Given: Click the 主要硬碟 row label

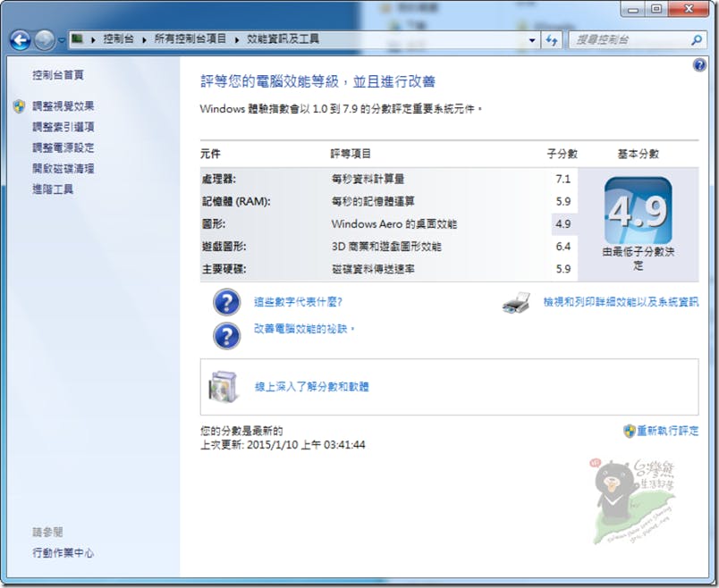Looking at the screenshot, I should tap(224, 269).
